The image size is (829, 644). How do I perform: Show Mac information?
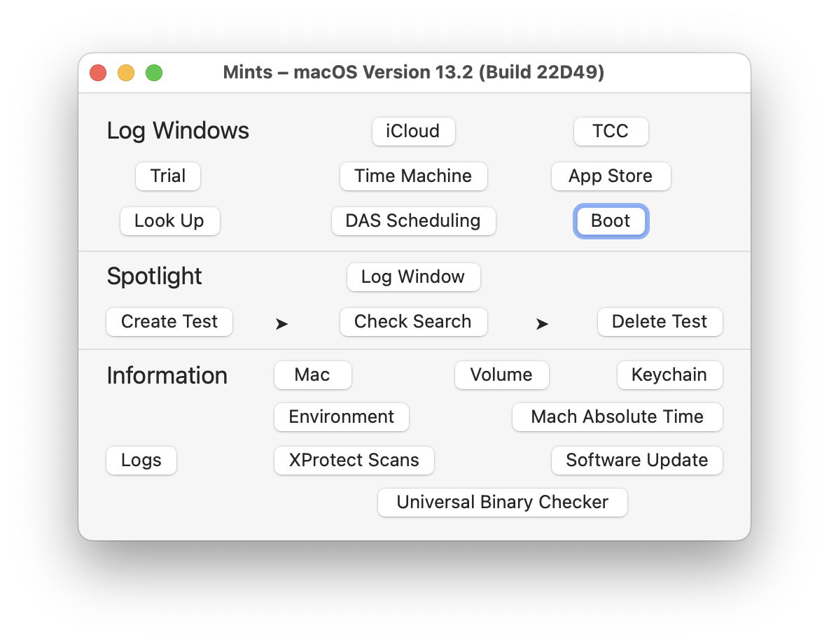pos(312,375)
